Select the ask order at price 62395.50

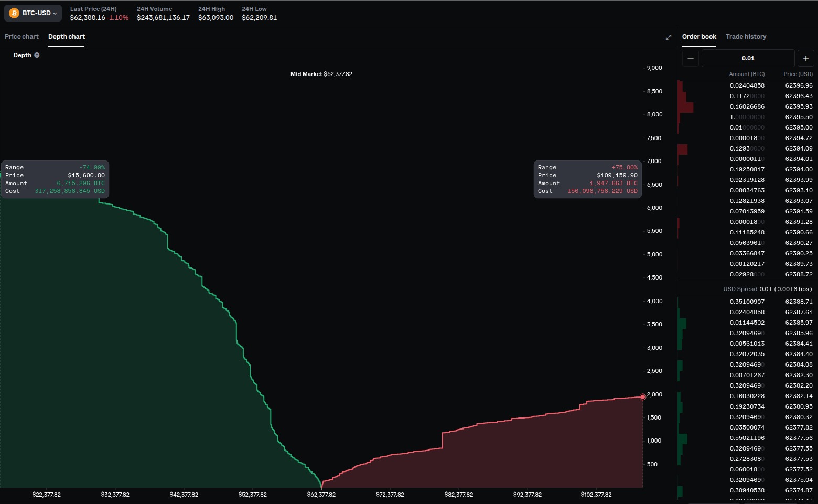(747, 117)
